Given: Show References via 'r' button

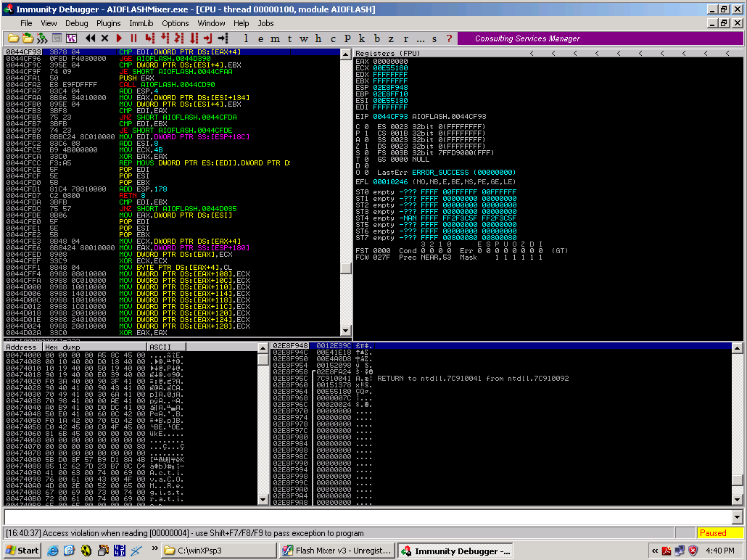Looking at the screenshot, I should [405, 38].
